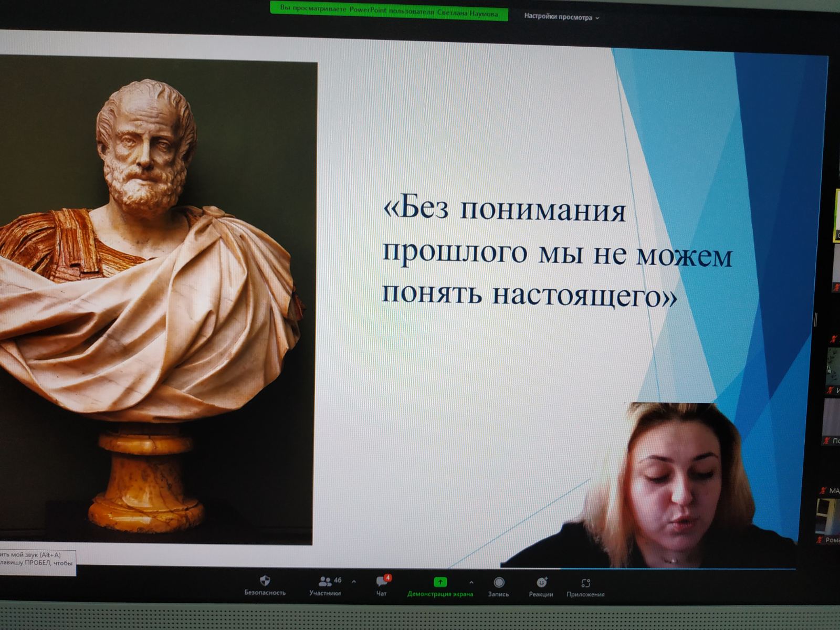840x630 pixels.
Task: Click the green Демонстрация экрана share icon
Action: tap(440, 582)
